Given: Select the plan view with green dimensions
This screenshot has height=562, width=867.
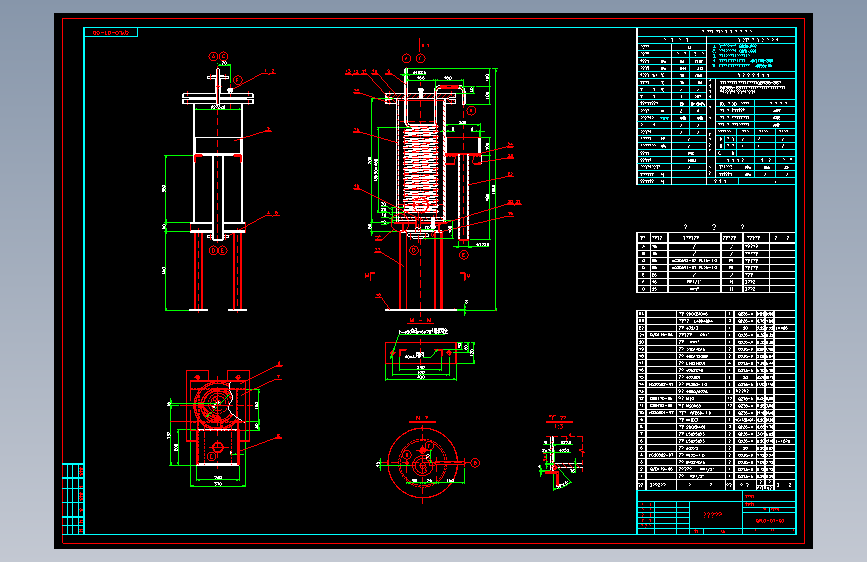Looking at the screenshot, I should point(225,425).
